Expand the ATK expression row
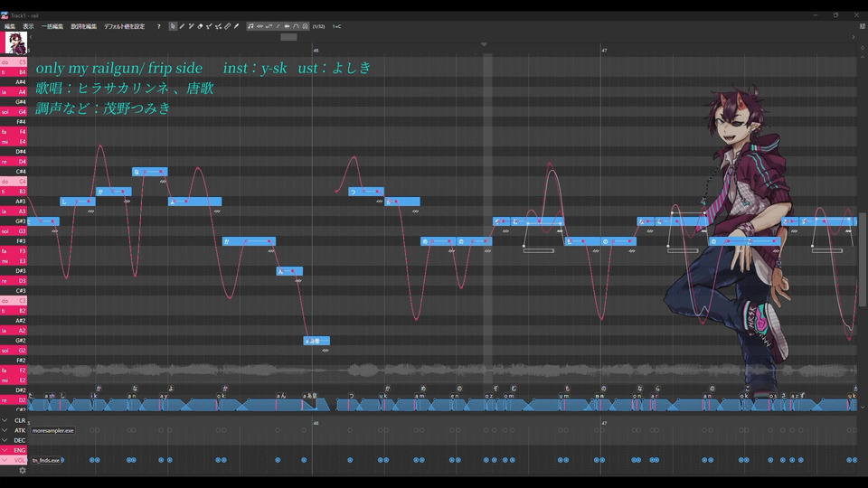The width and height of the screenshot is (868, 488). tap(5, 430)
